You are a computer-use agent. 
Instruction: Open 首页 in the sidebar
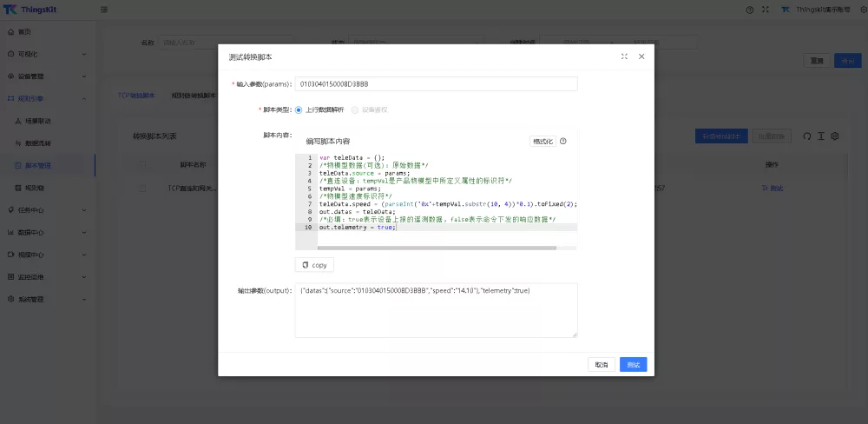point(24,32)
